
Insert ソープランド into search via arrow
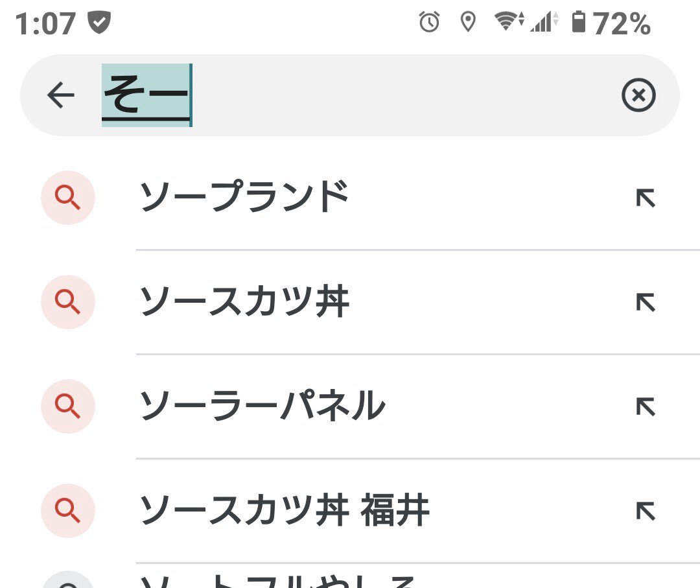[x=645, y=198]
